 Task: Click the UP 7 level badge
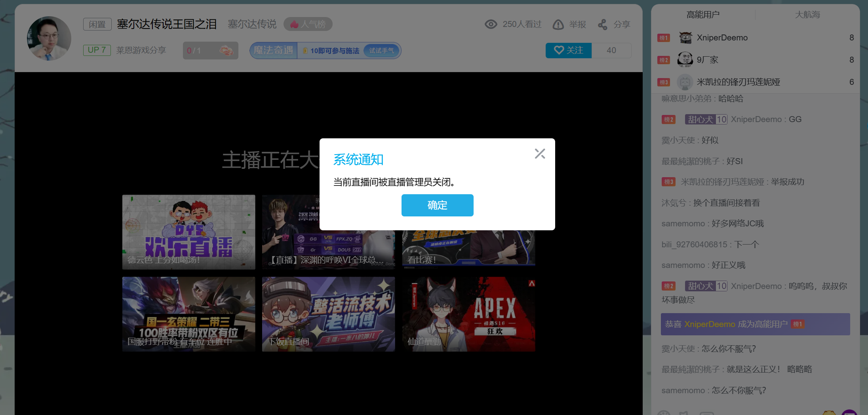coord(97,50)
